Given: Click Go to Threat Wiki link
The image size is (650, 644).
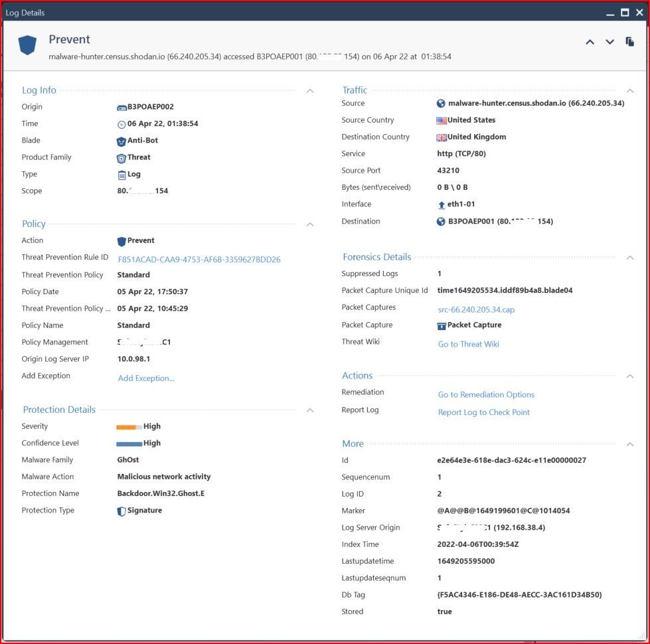Looking at the screenshot, I should click(x=469, y=344).
